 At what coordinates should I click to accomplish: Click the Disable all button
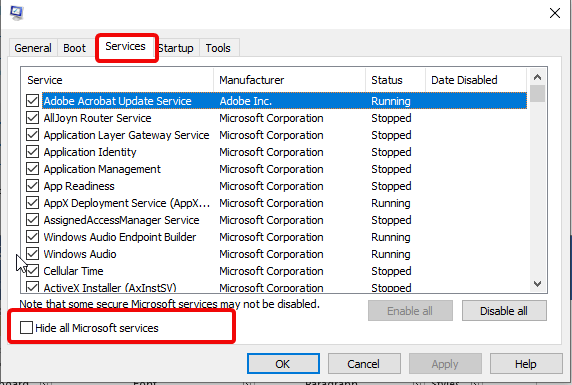(x=504, y=311)
